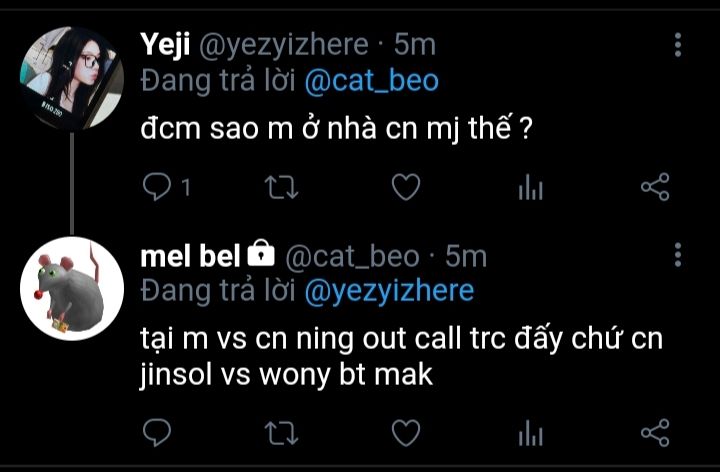The width and height of the screenshot is (720, 472).
Task: Open mel bel display name profile
Action: [x=190, y=256]
